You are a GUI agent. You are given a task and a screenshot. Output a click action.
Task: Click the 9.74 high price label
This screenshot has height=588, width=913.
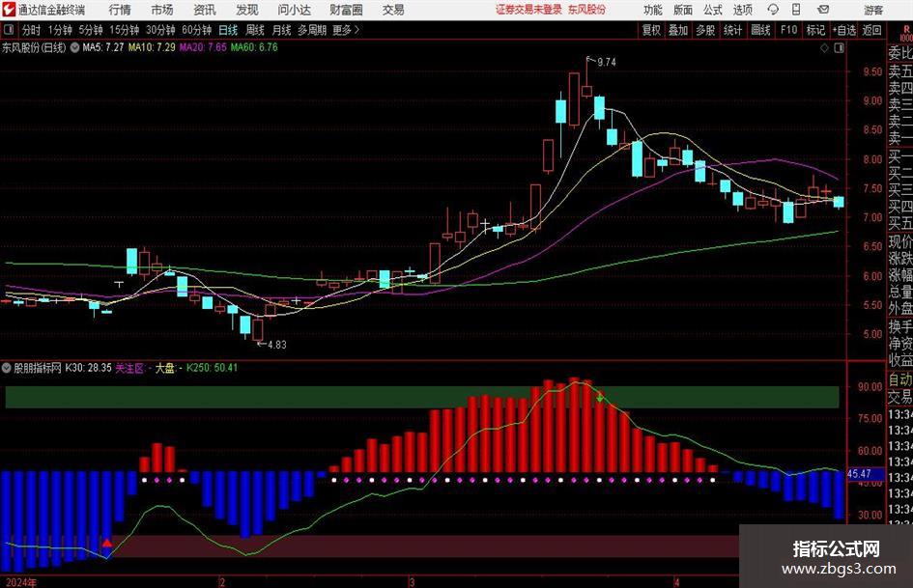606,62
